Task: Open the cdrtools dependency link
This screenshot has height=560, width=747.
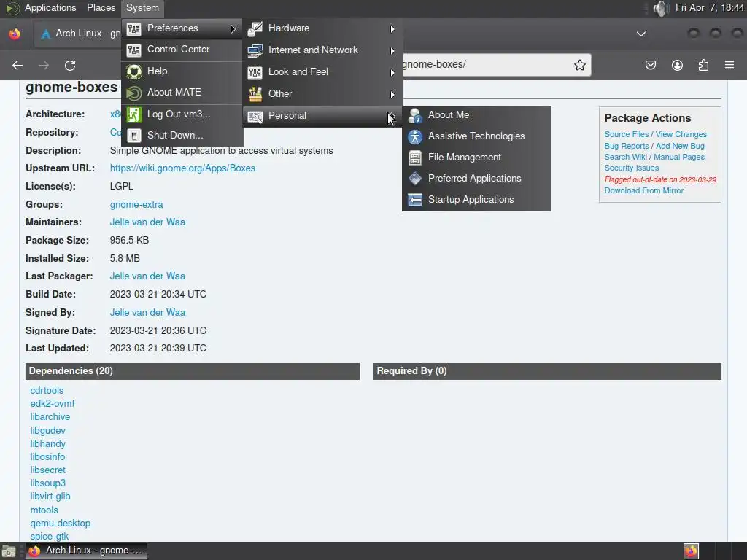Action: point(47,391)
